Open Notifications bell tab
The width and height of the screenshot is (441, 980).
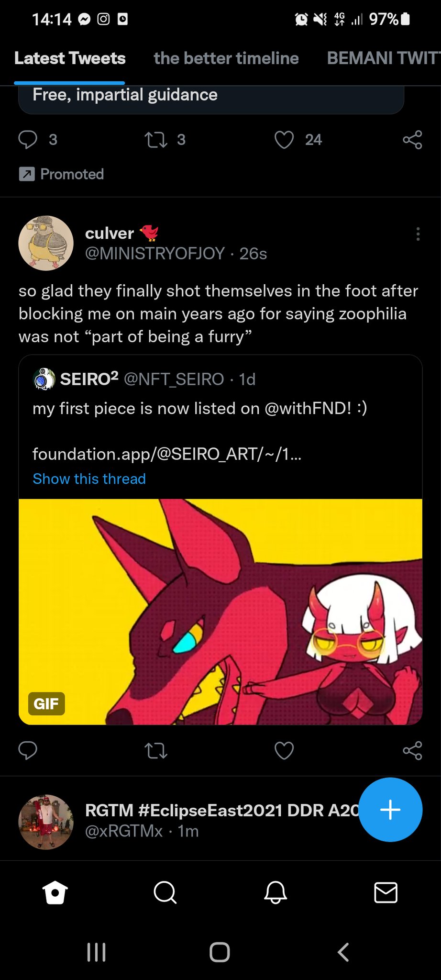pyautogui.click(x=276, y=892)
